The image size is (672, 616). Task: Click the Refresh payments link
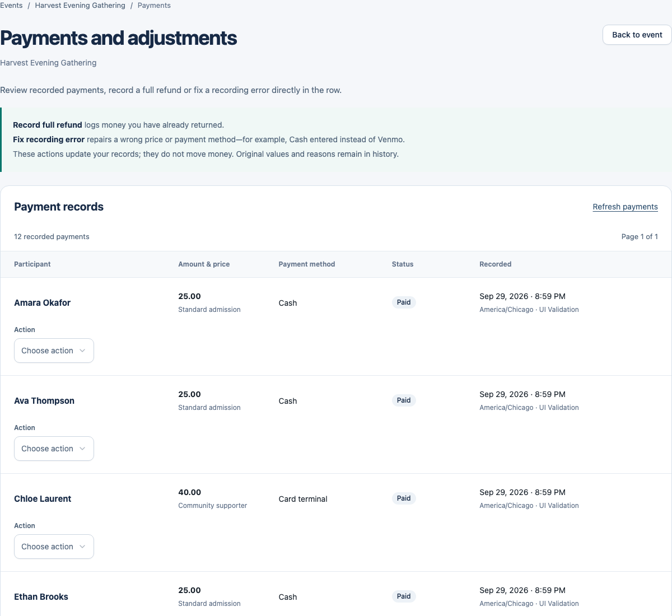coord(625,207)
